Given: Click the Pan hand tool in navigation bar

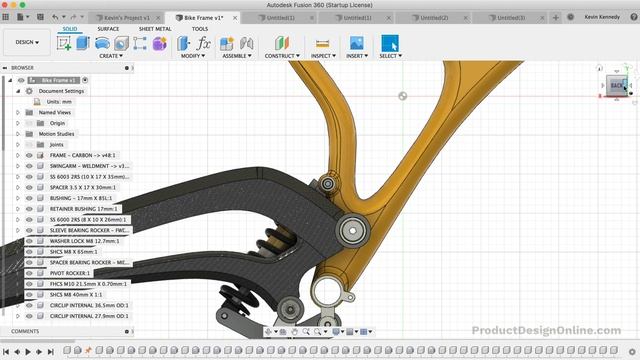Looking at the screenshot, I should pos(295,331).
